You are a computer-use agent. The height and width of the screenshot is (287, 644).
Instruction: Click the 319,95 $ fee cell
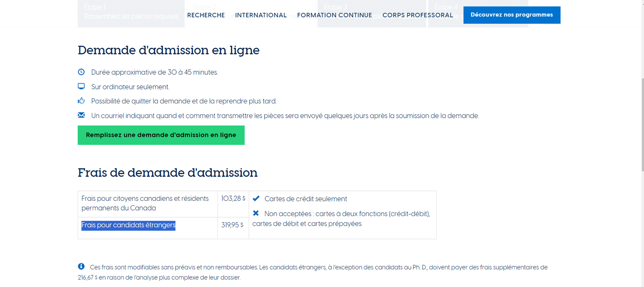pyautogui.click(x=232, y=225)
